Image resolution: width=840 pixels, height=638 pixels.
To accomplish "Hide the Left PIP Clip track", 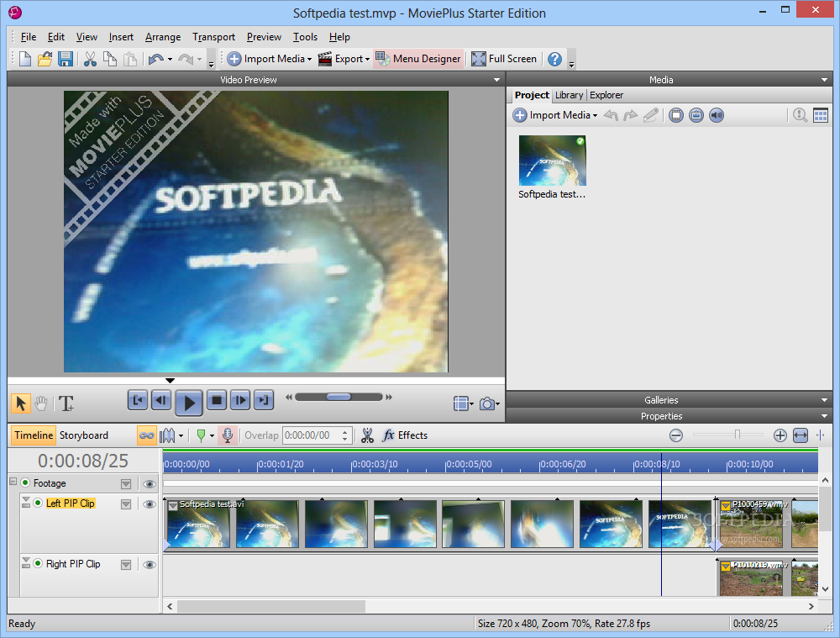I will (150, 504).
